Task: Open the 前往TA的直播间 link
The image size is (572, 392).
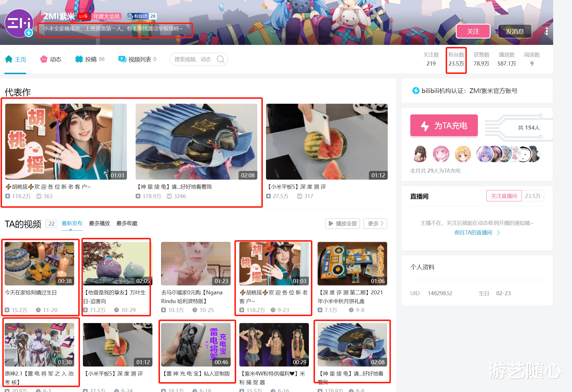Action: pyautogui.click(x=473, y=233)
